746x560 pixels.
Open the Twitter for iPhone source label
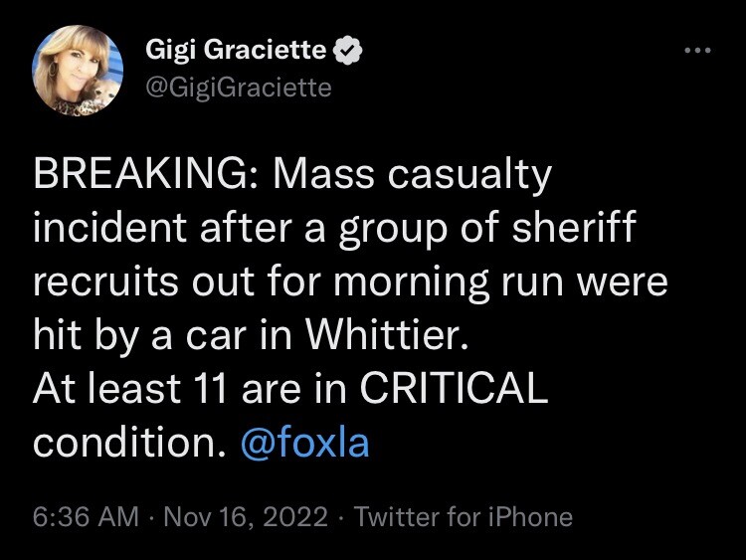pyautogui.click(x=464, y=517)
